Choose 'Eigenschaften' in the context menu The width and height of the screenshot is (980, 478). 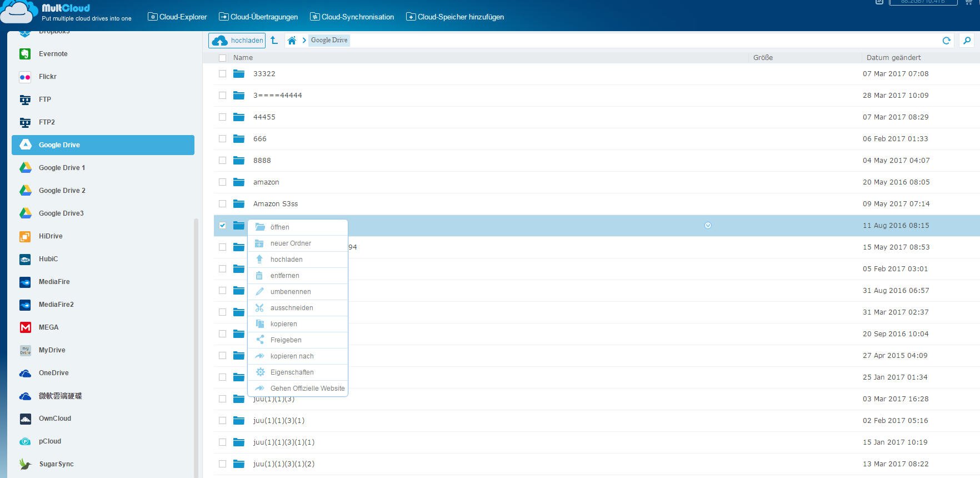point(292,372)
